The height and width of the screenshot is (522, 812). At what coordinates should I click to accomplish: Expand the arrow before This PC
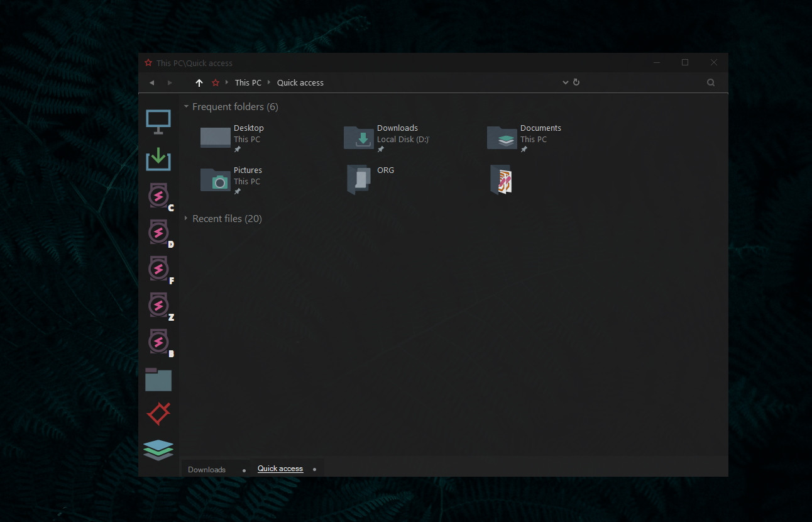coord(227,82)
